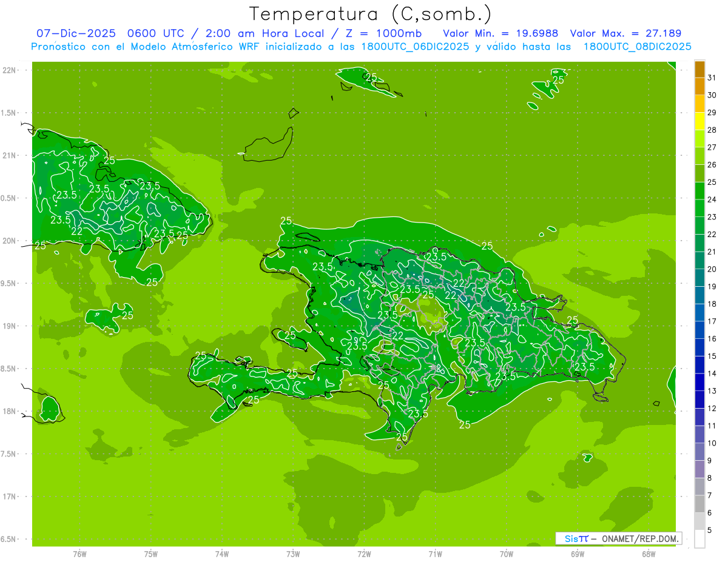Click the '1800UTC_08DIC2025' valid-until timestamp

pos(637,47)
